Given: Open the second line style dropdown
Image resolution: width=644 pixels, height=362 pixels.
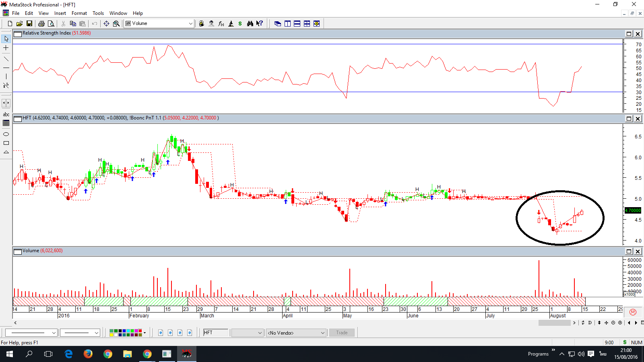Looking at the screenshot, I should point(97,333).
